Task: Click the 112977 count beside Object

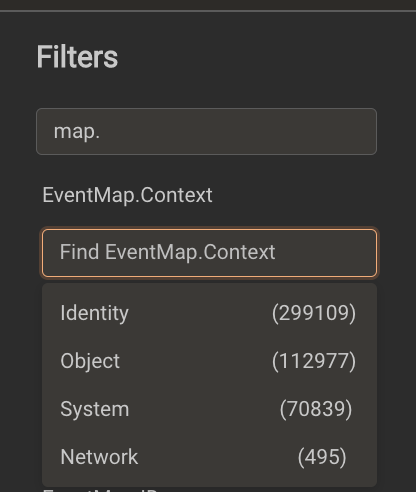Action: pos(314,361)
